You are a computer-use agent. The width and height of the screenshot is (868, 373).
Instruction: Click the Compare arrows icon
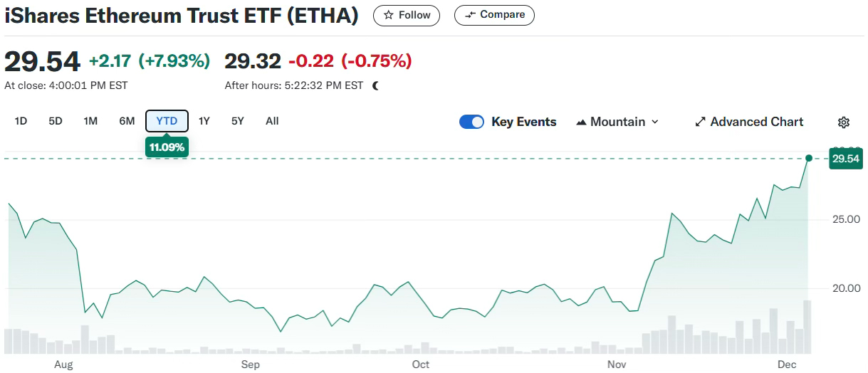tap(470, 15)
